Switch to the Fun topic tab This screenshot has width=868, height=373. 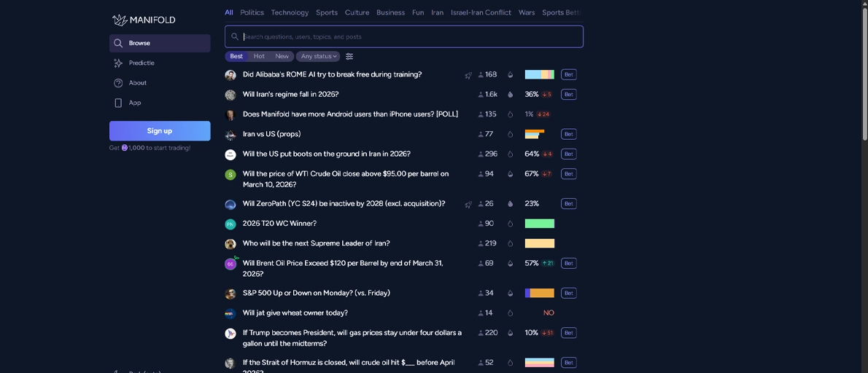pyautogui.click(x=418, y=12)
